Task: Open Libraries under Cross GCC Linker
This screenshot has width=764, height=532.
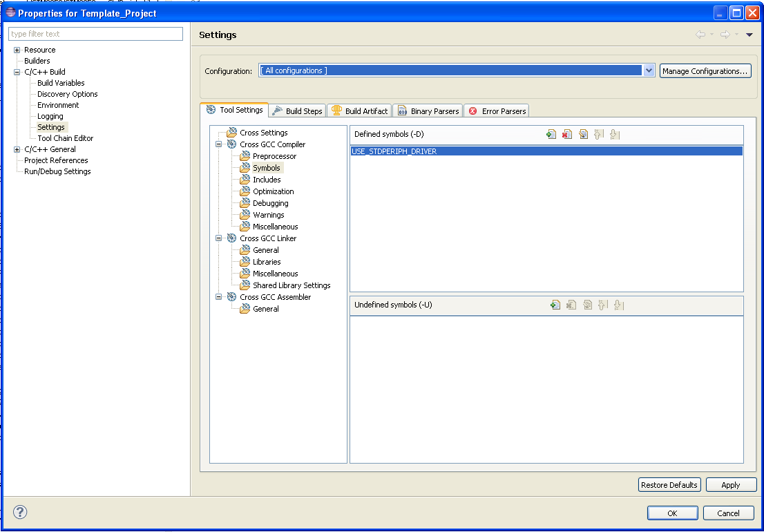Action: [x=267, y=262]
